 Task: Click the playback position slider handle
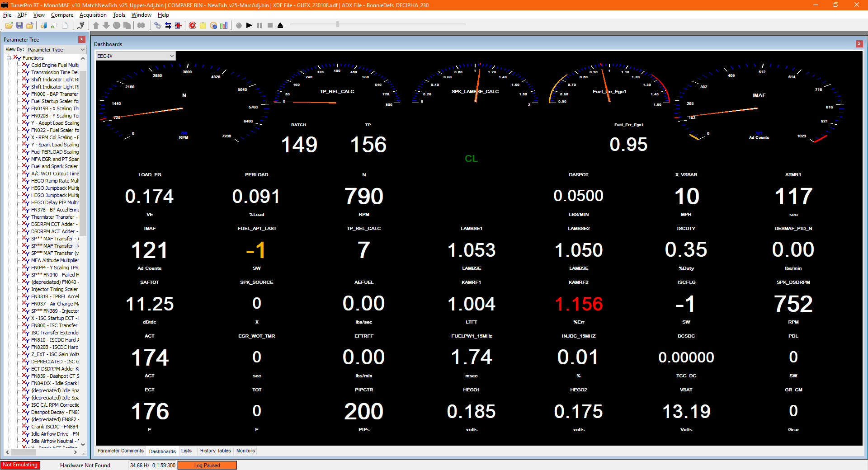pyautogui.click(x=338, y=24)
